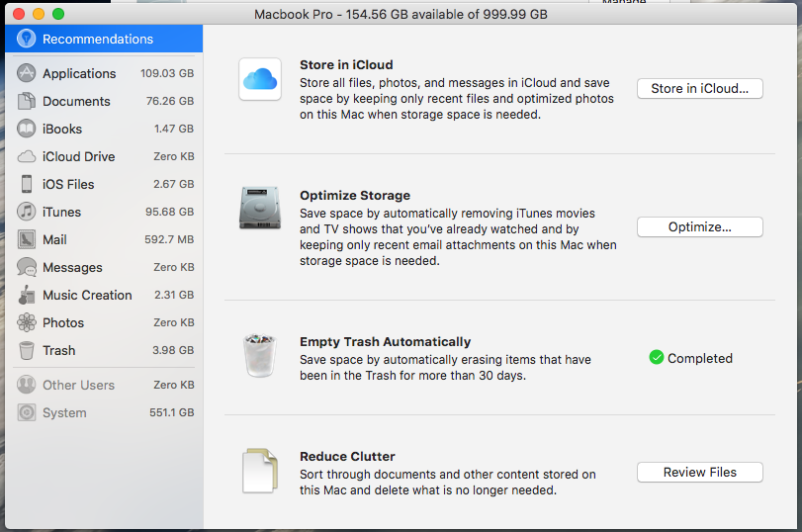Viewport: 802px width, 532px height.
Task: Click the Photos flower icon
Action: 26,322
